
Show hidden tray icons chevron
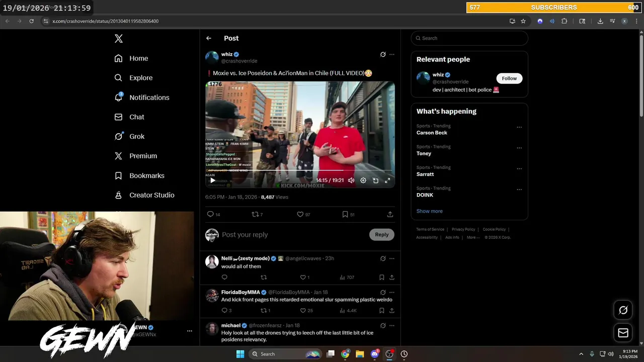581,354
